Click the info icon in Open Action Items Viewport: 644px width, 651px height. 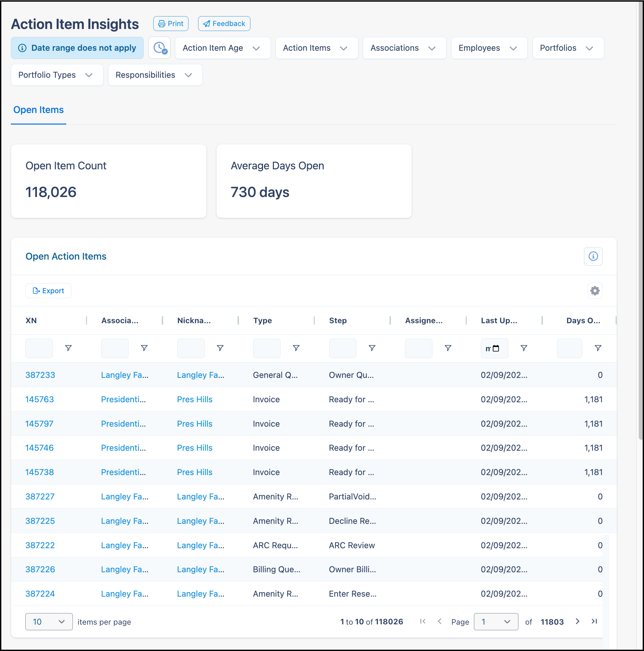593,256
